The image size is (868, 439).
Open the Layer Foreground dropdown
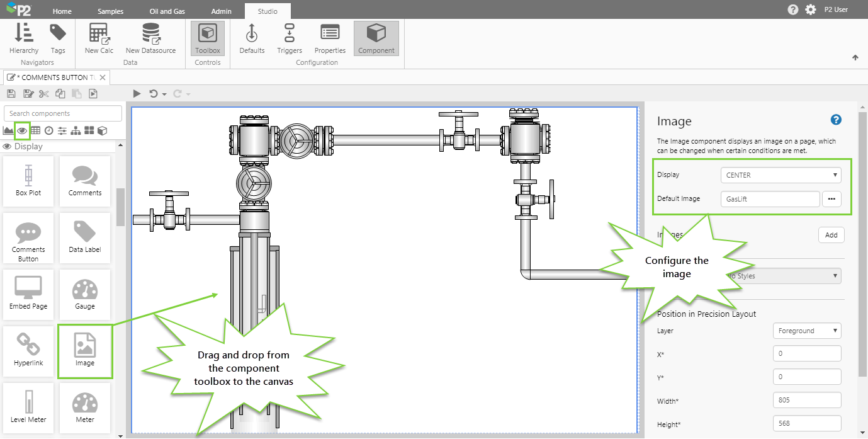(807, 331)
